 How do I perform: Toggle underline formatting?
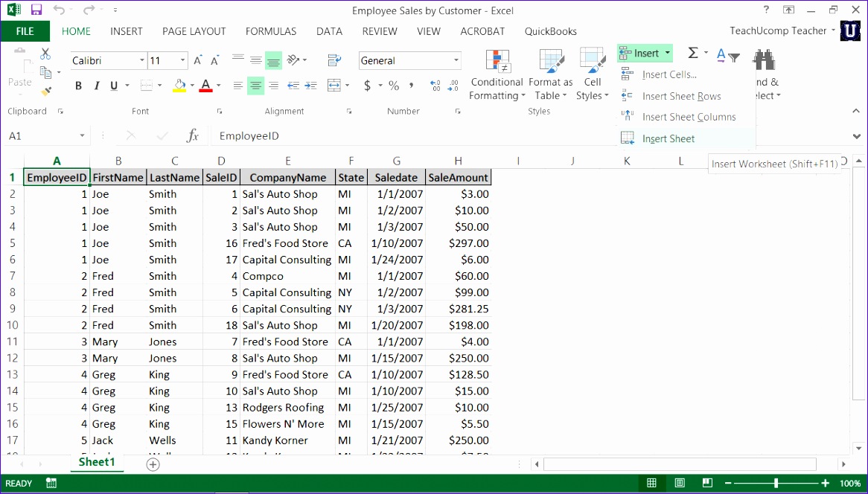click(x=113, y=86)
